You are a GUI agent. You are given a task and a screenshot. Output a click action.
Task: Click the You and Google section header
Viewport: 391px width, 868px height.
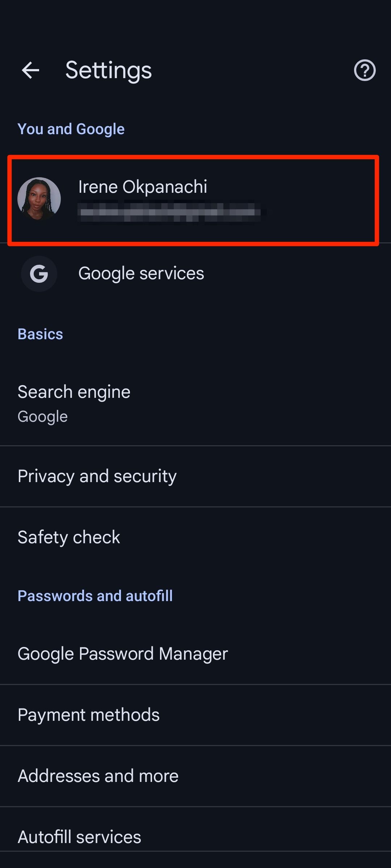[x=71, y=129]
